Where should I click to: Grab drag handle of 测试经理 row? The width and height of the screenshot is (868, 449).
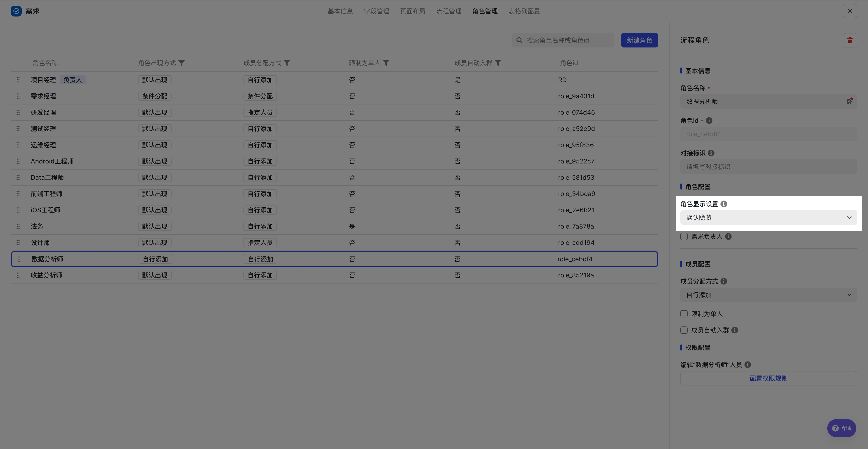point(18,129)
